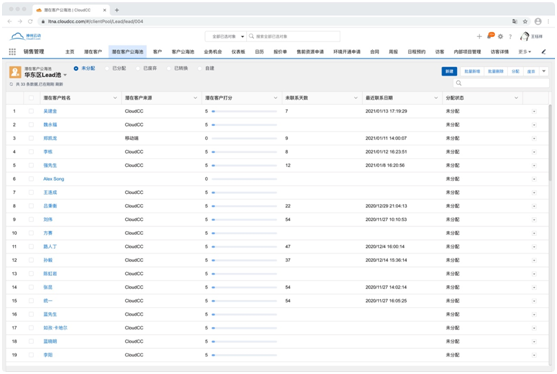
Task: Click the global search input field
Action: [293, 36]
